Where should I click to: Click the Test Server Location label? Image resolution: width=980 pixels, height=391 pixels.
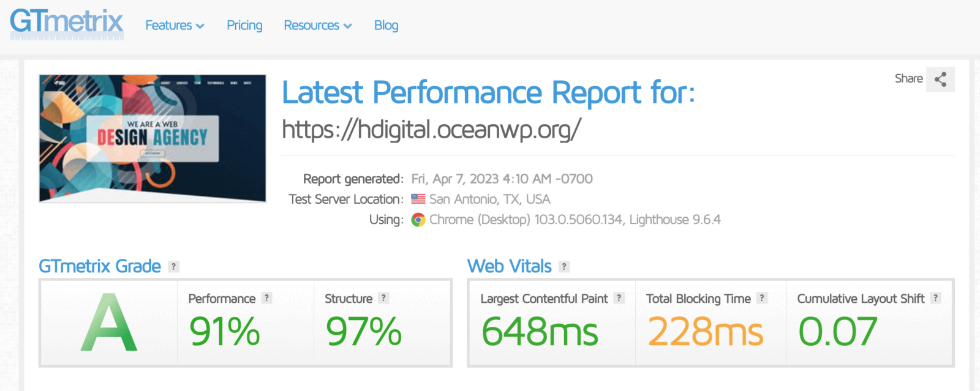346,199
